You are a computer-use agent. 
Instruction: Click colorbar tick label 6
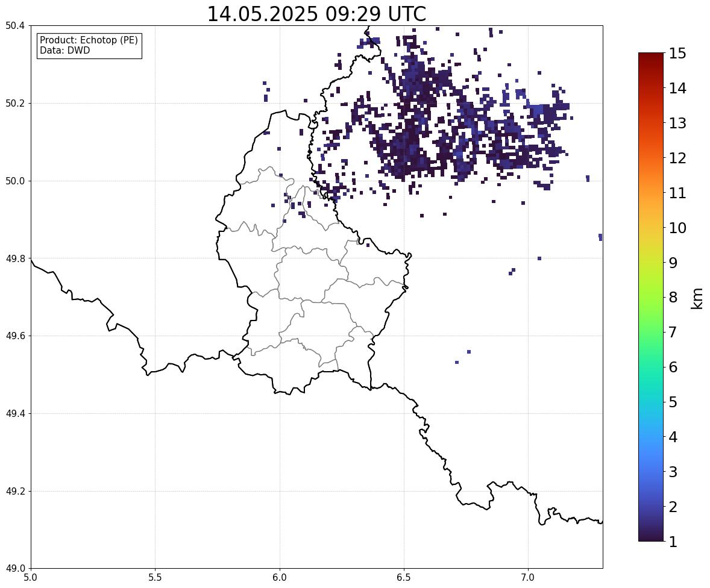point(673,367)
